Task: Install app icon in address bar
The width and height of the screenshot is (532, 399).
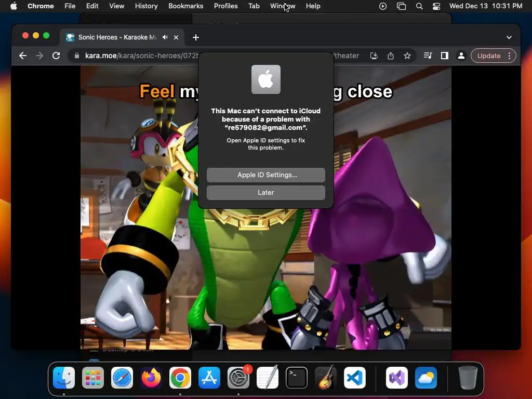Action: pyautogui.click(x=374, y=56)
